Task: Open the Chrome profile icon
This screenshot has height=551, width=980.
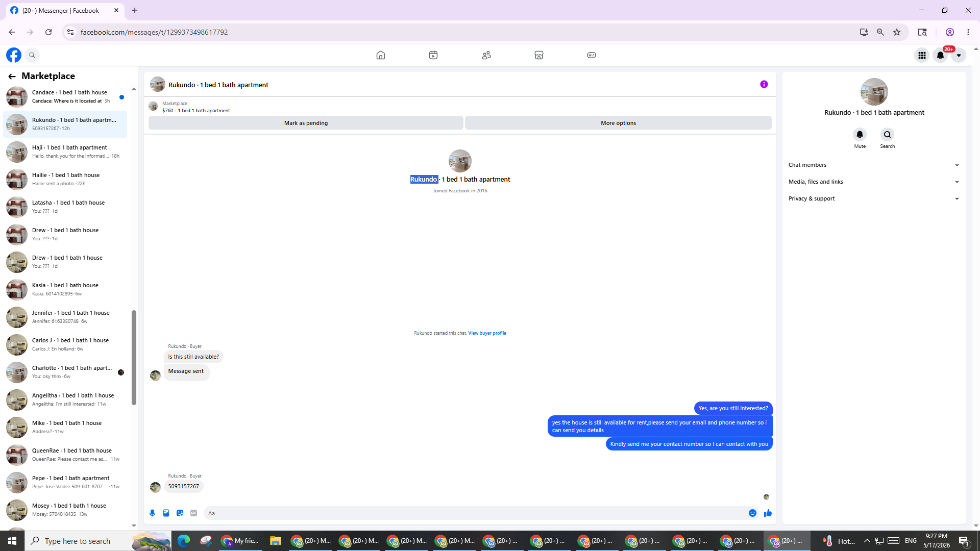Action: (950, 32)
